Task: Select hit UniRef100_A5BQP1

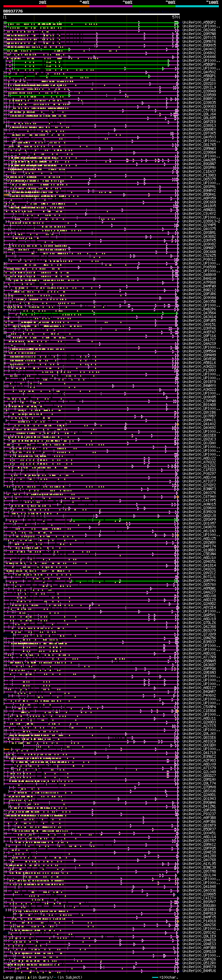Action: [199, 76]
